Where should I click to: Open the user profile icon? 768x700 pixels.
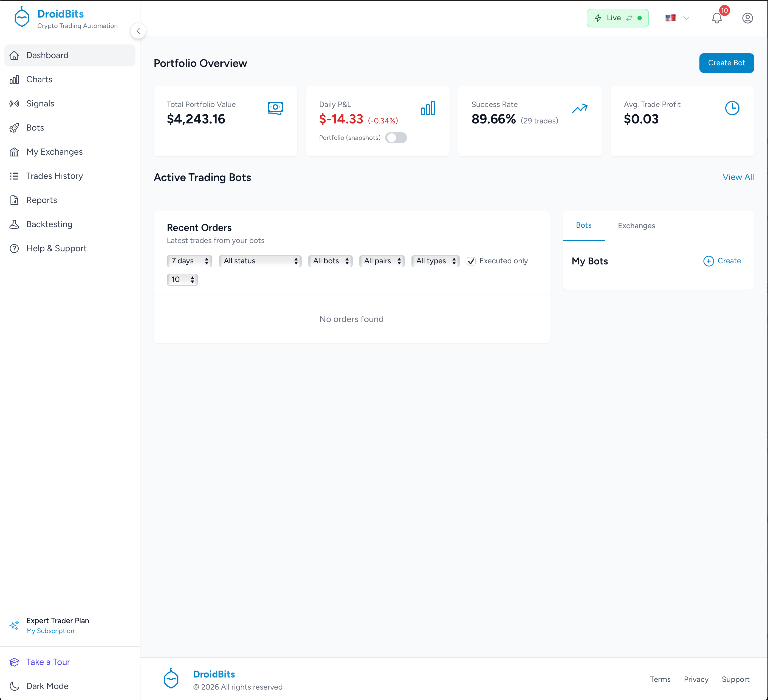(x=747, y=18)
